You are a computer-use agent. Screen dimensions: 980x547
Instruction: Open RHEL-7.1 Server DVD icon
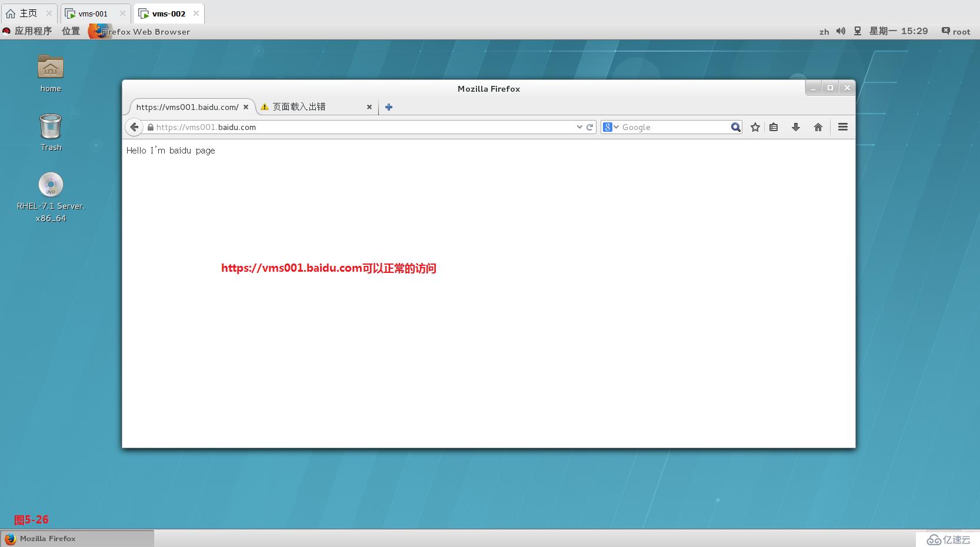(51, 197)
